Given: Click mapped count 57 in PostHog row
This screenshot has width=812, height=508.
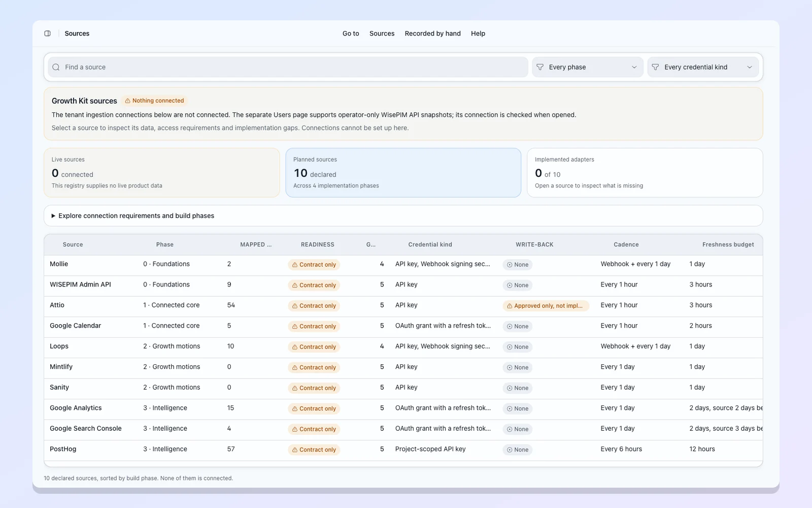Looking at the screenshot, I should pyautogui.click(x=231, y=449).
